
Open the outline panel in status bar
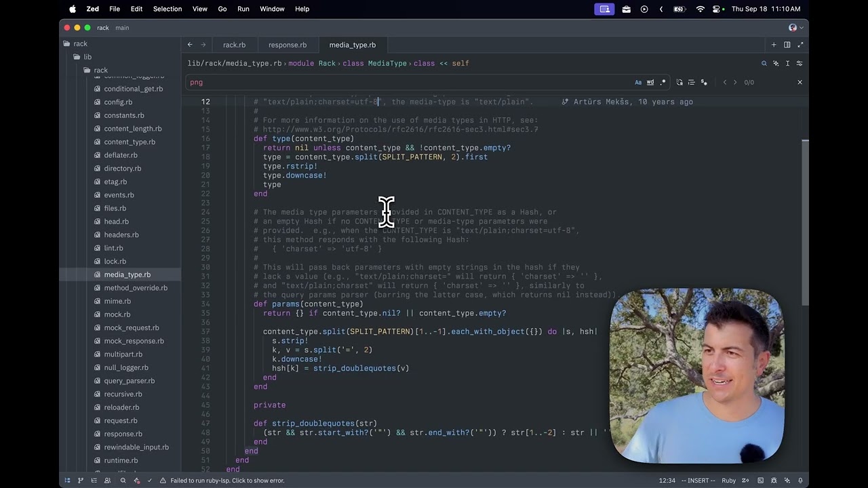94,481
